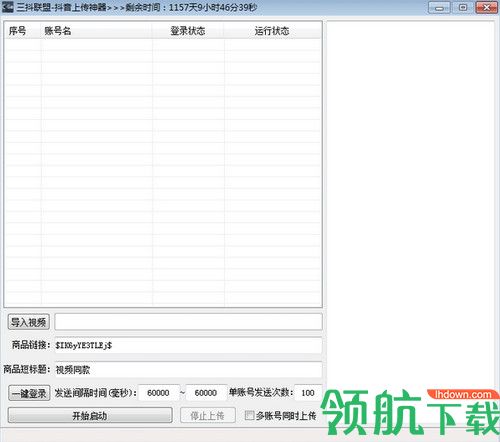Minimize the 三抖联盟 window
500x442 pixels.
[x=439, y=7]
